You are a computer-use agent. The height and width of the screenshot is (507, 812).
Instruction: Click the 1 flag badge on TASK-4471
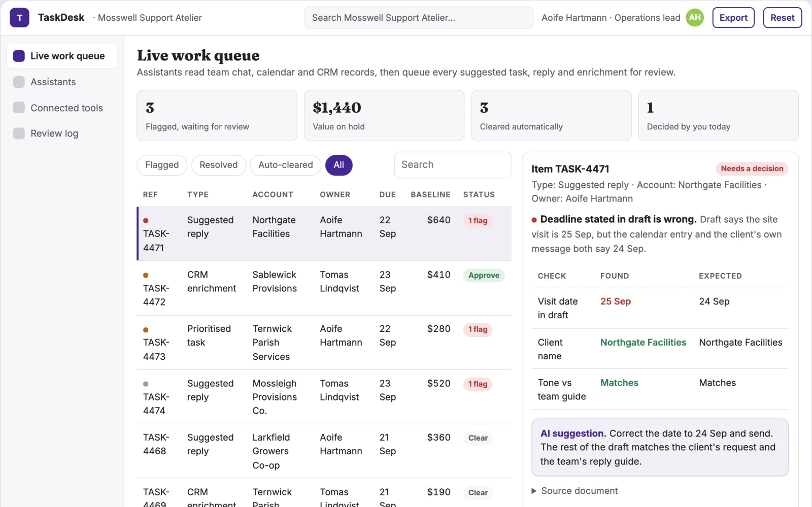478,221
